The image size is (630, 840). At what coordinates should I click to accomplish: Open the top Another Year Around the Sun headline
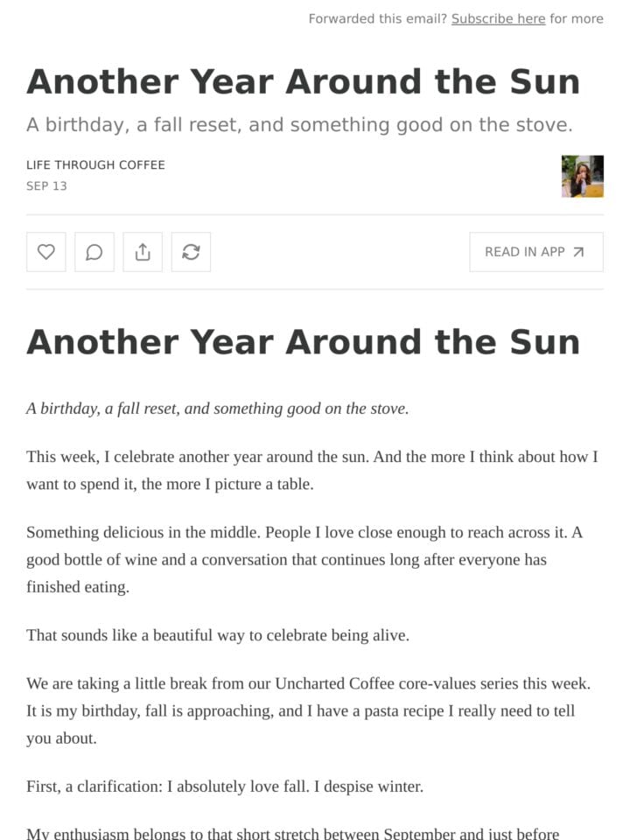[304, 81]
